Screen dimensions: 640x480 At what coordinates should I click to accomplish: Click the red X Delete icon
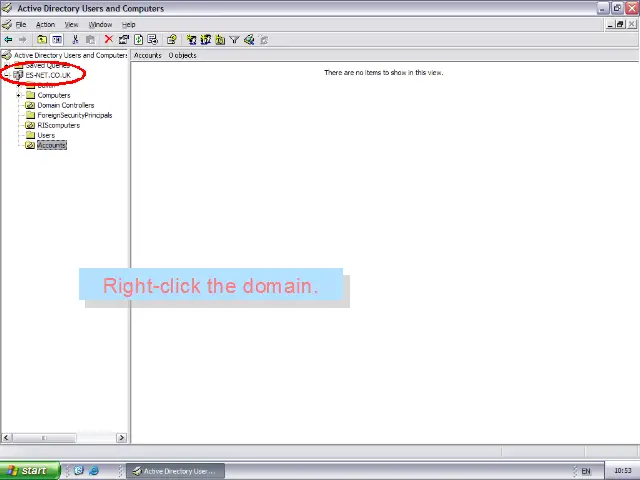coord(109,39)
